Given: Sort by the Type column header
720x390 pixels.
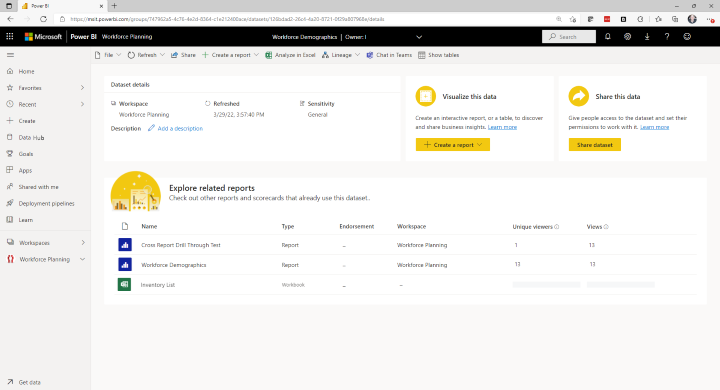Looking at the screenshot, I should click(x=287, y=226).
